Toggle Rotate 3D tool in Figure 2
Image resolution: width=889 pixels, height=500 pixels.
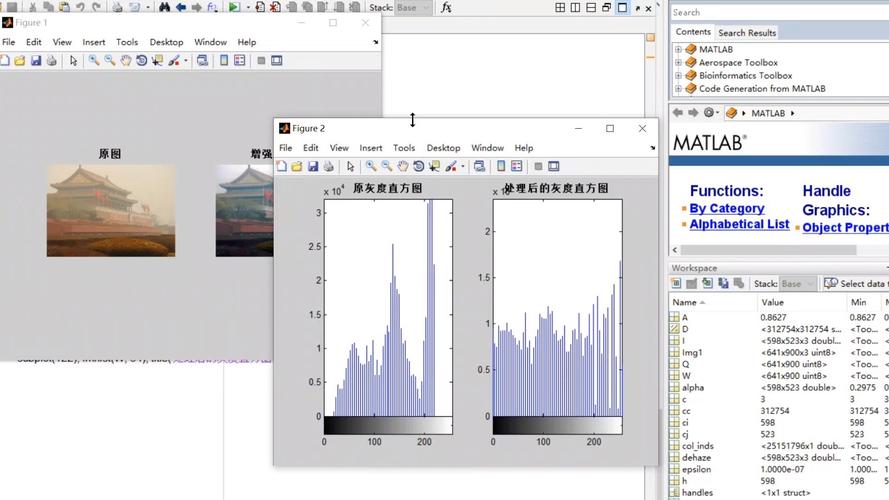tap(418, 166)
